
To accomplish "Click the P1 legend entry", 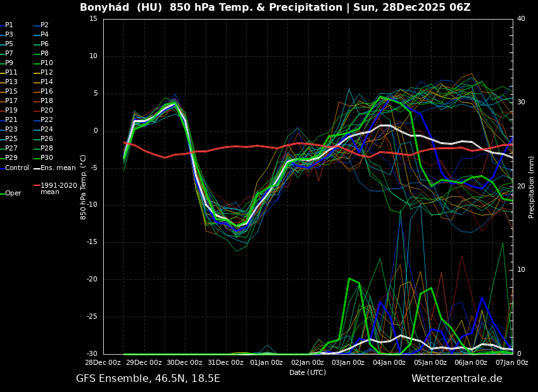I will [9, 25].
